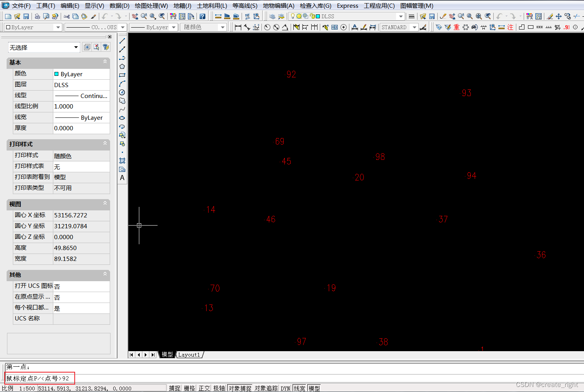Toggle 正交 ortho mode in status bar

(x=204, y=388)
